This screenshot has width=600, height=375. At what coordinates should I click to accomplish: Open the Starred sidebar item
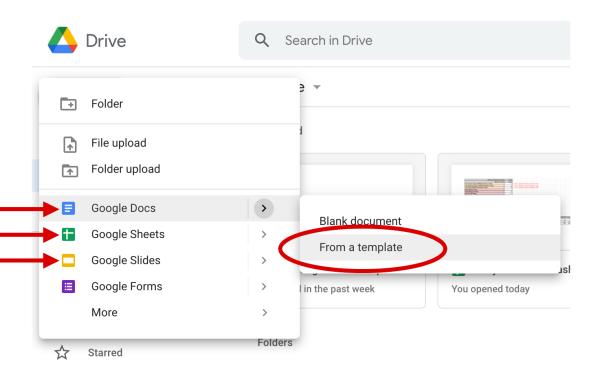pos(105,352)
